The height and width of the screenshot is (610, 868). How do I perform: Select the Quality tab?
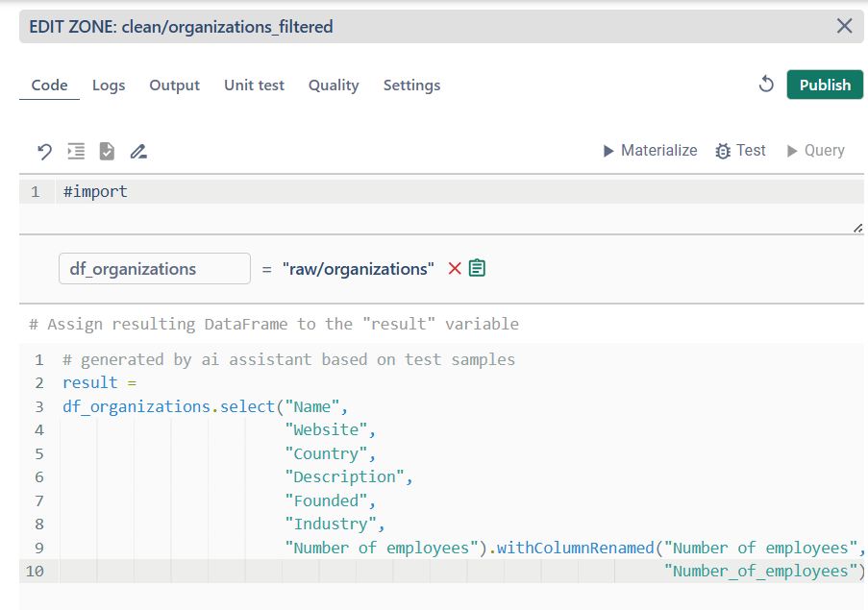[334, 85]
